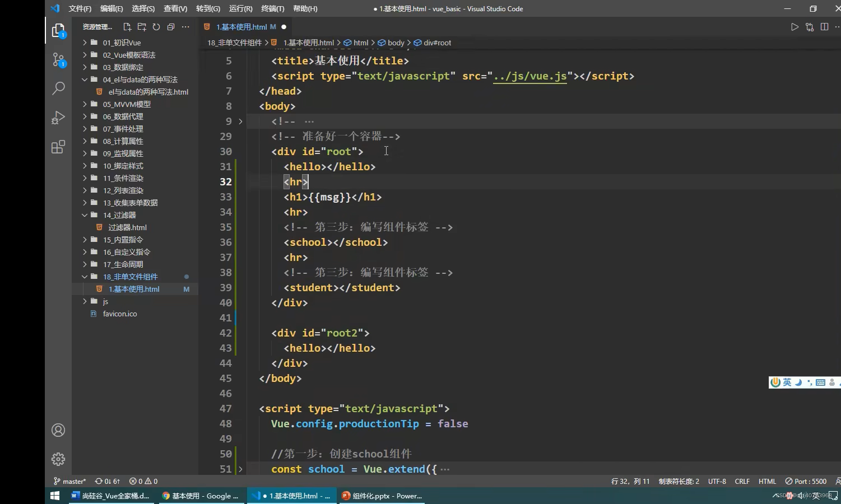Open errors and warnings counter
The image size is (841, 504).
coord(143,481)
